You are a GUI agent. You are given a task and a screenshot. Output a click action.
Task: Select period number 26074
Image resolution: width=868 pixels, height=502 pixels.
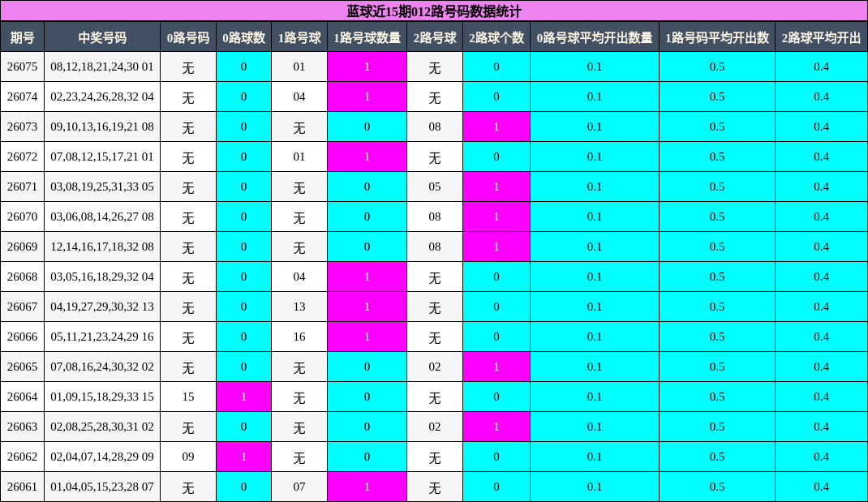point(22,97)
